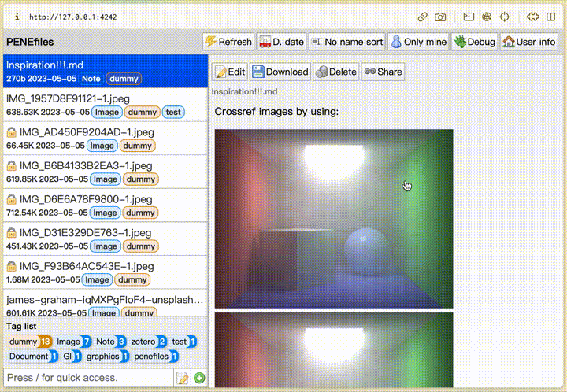Image resolution: width=567 pixels, height=392 pixels.
Task: Click the copy link icon in browser toolbar
Action: click(x=422, y=17)
